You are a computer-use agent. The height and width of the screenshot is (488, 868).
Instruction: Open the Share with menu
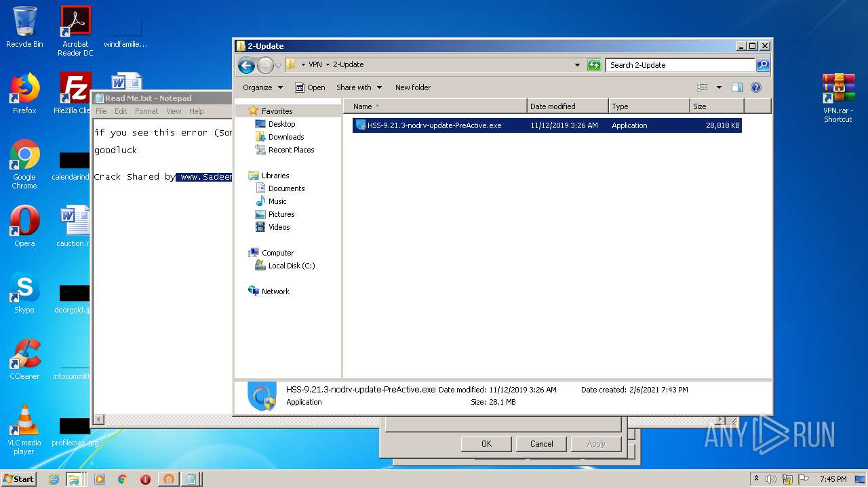359,87
